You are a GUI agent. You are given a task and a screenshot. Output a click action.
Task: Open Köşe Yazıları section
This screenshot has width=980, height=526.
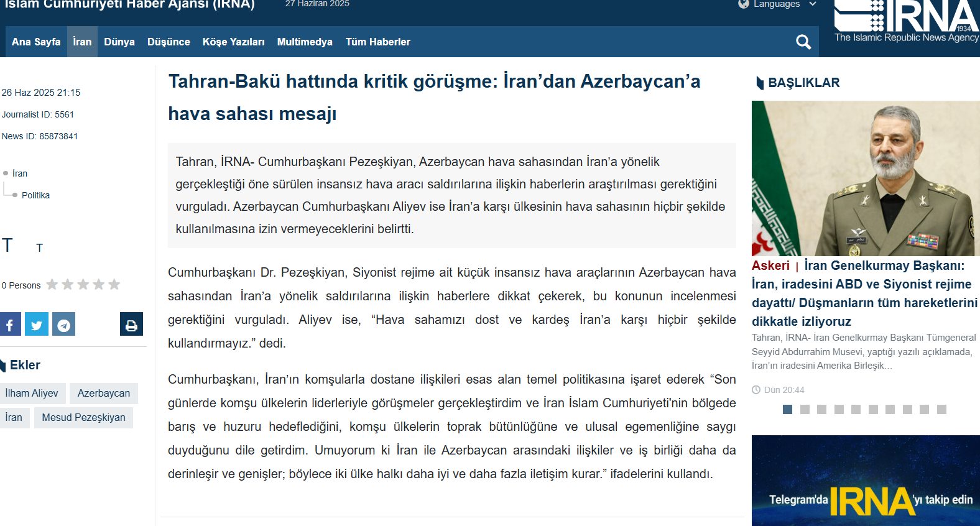coord(234,42)
